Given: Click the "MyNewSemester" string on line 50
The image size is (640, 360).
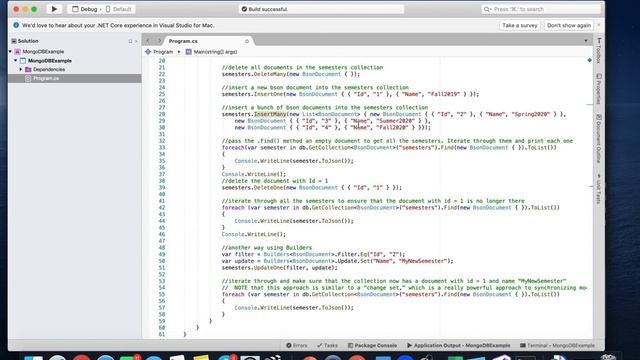Looking at the screenshot, I should click(423, 261).
